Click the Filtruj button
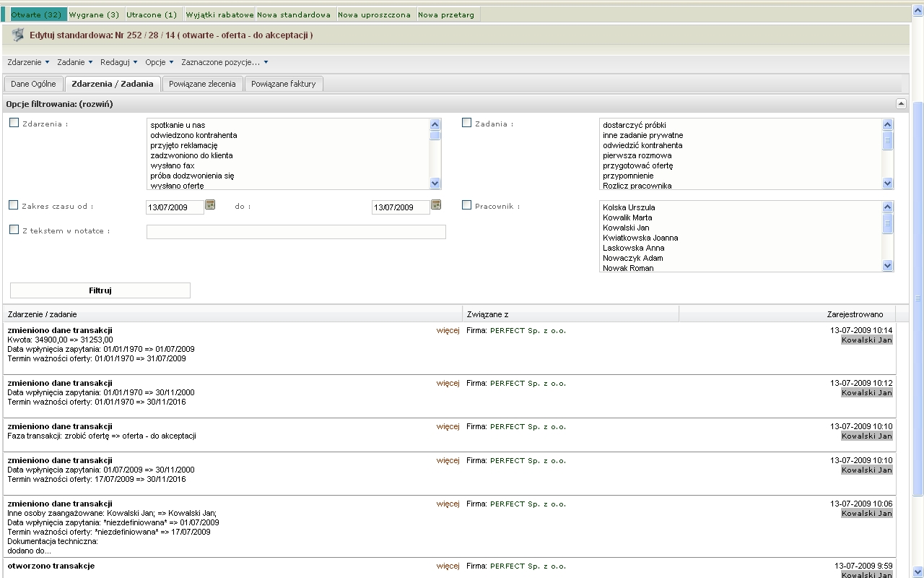 point(100,290)
